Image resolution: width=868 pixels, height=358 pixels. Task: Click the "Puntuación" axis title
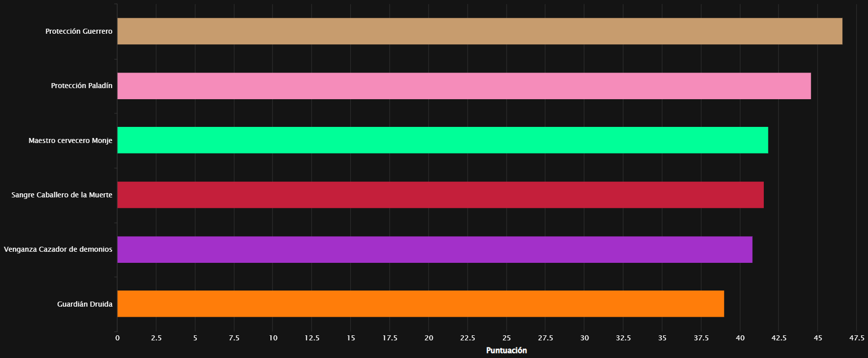507,350
